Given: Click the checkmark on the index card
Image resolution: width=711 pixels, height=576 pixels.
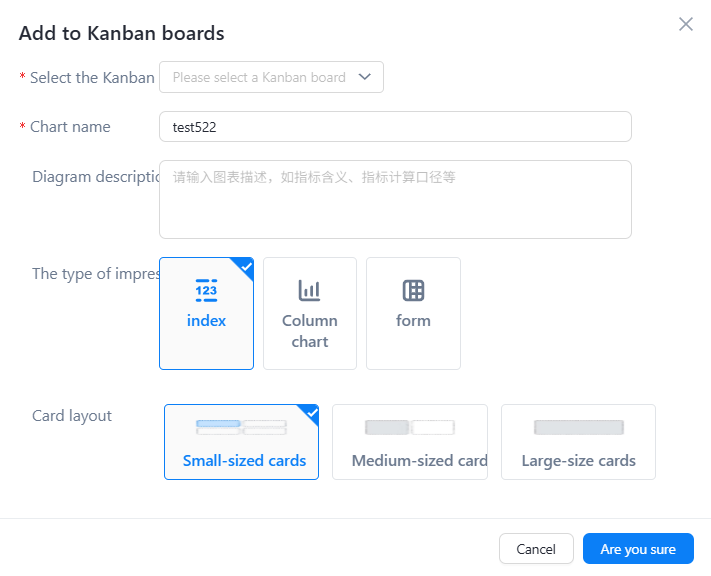Looking at the screenshot, I should coord(246,267).
